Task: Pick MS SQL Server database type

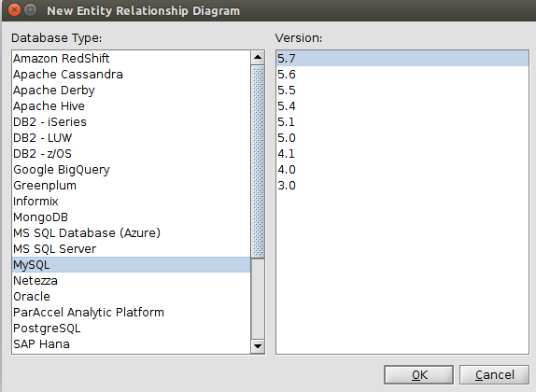Action: pos(132,249)
